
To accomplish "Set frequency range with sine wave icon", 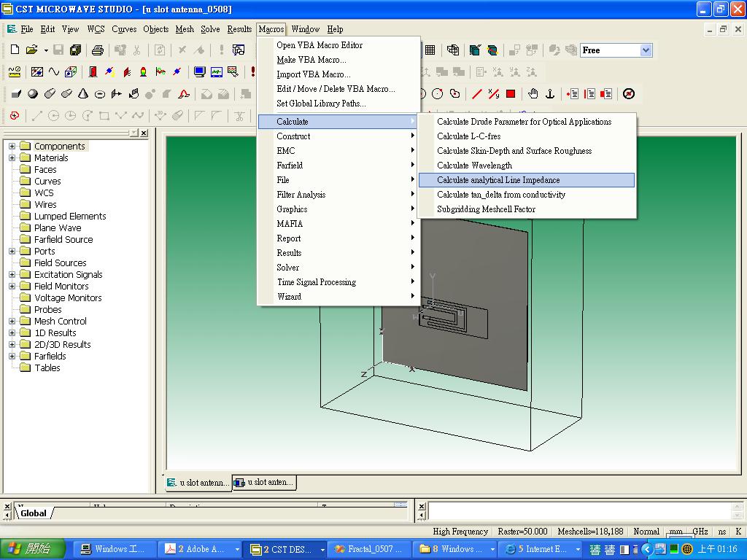I will 54,72.
